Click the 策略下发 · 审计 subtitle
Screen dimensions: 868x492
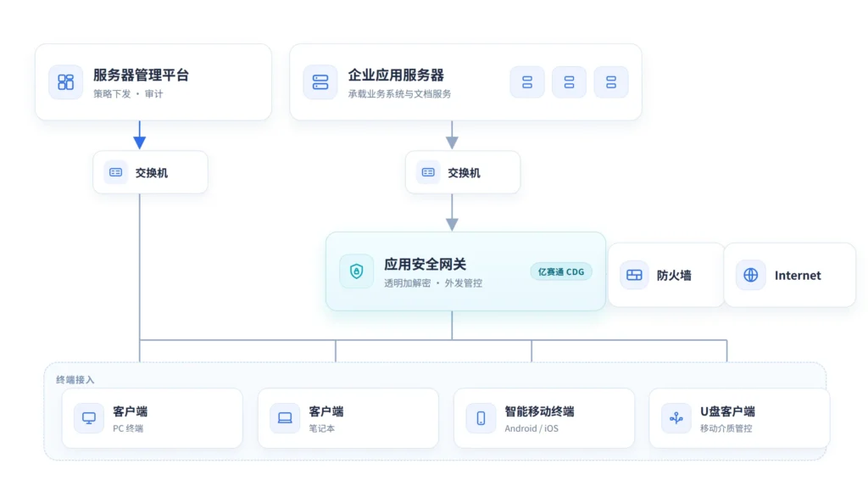[x=128, y=94]
